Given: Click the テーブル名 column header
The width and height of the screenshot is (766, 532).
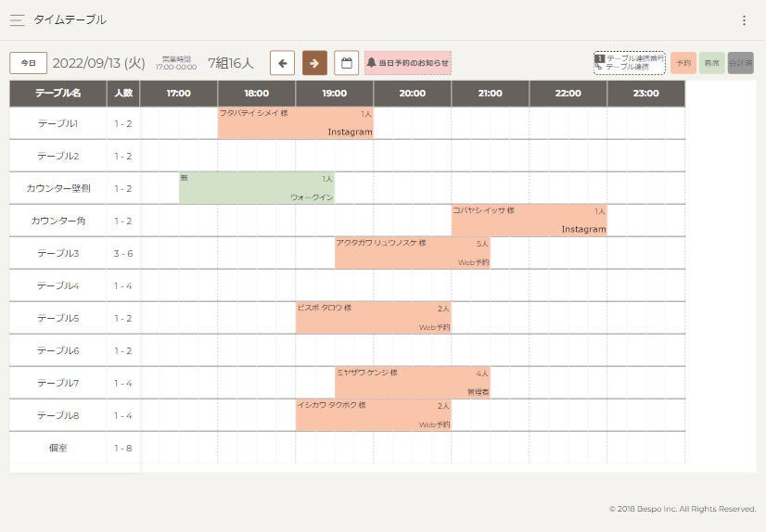Looking at the screenshot, I should [x=57, y=94].
